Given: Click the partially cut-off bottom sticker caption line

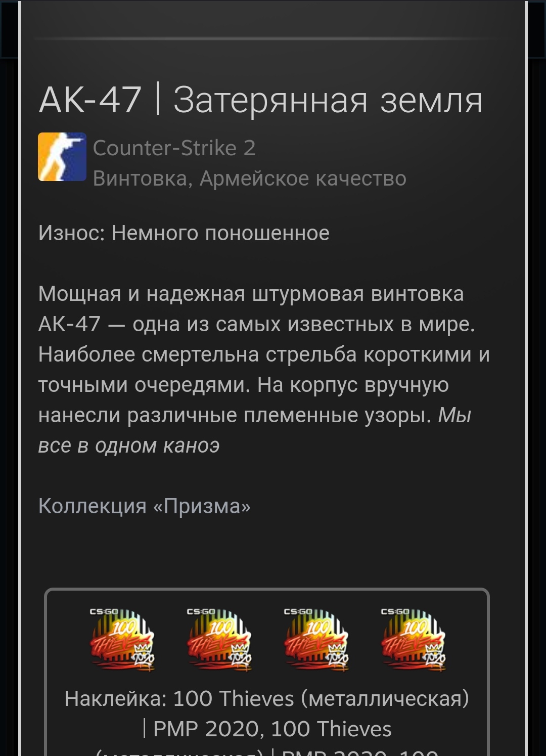Looking at the screenshot, I should coord(267,752).
